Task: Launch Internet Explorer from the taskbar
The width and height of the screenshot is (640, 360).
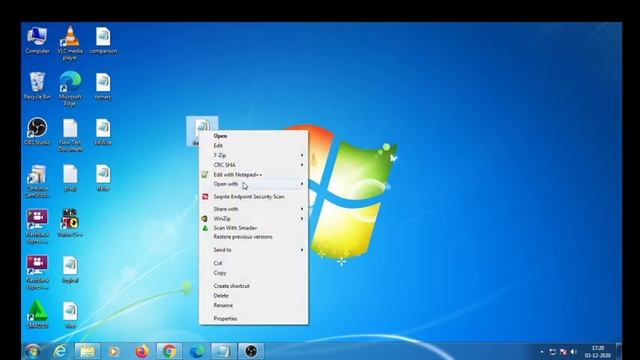Action: click(60, 351)
